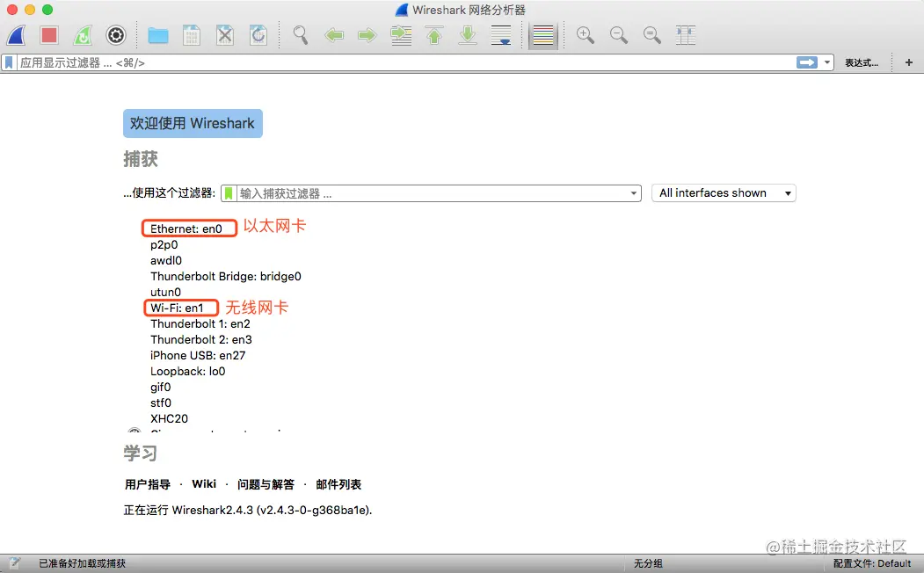This screenshot has width=924, height=573.
Task: Open the 邮件列表 mailing list link
Action: coord(338,484)
